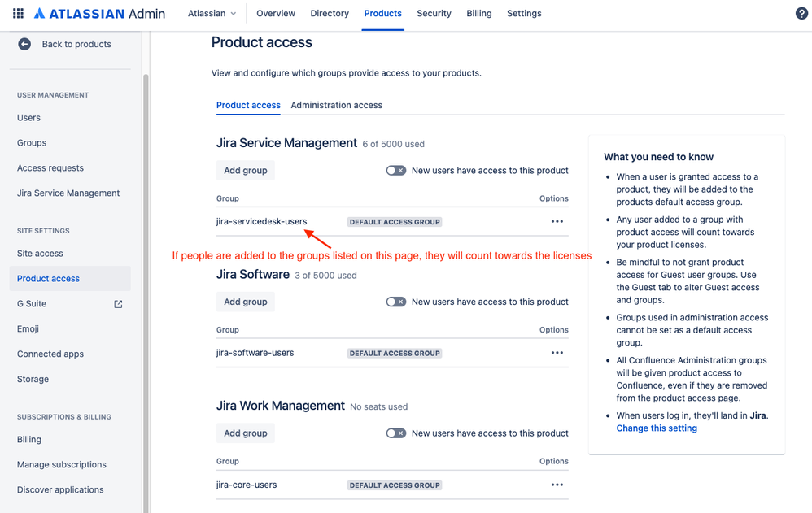Open G Suite external link icon
Screen dimensions: 812x513
pyautogui.click(x=118, y=304)
